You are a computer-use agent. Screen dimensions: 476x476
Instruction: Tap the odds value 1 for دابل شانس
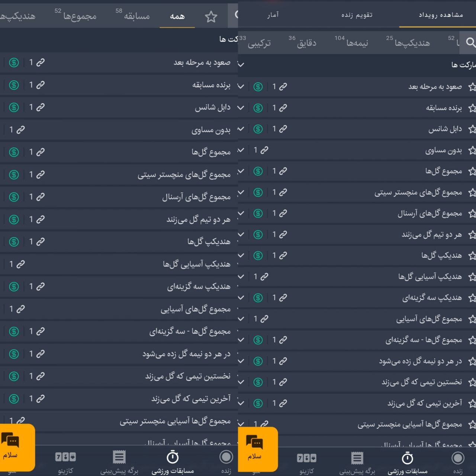pos(274,129)
